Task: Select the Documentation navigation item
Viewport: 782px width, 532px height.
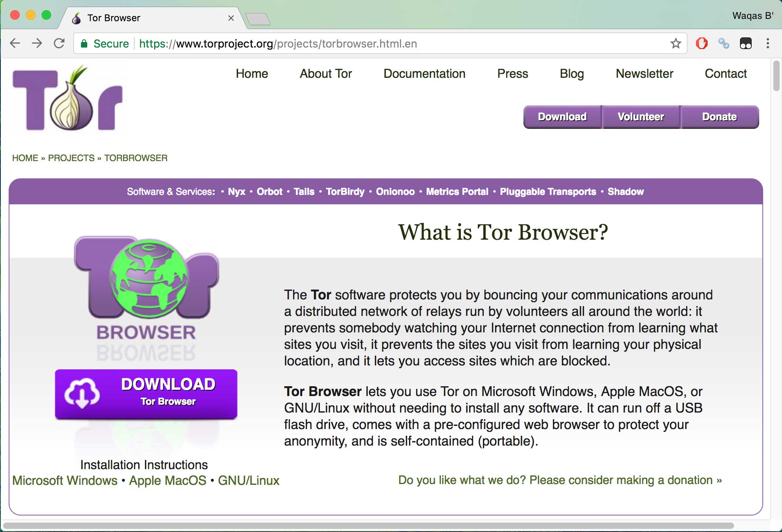Action: [x=424, y=73]
